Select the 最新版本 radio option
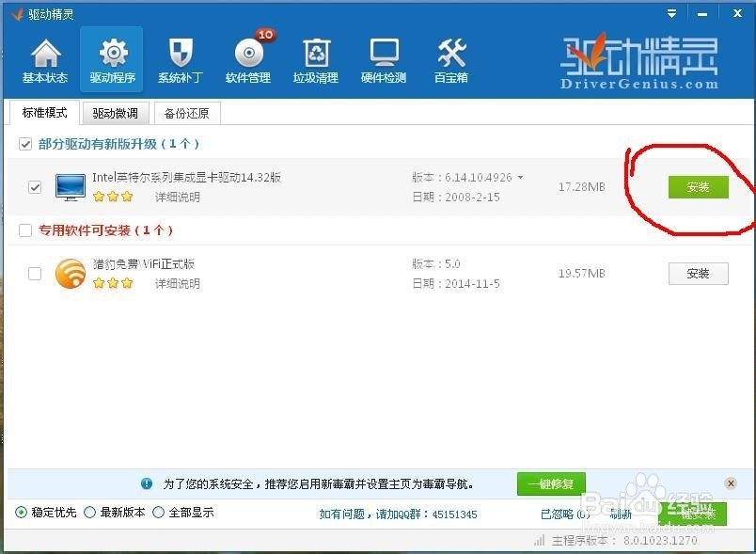 [89, 512]
